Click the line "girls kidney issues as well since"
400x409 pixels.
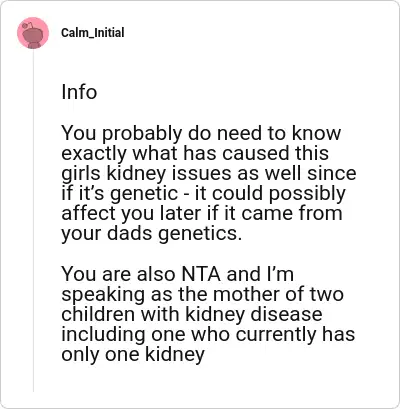(x=209, y=173)
